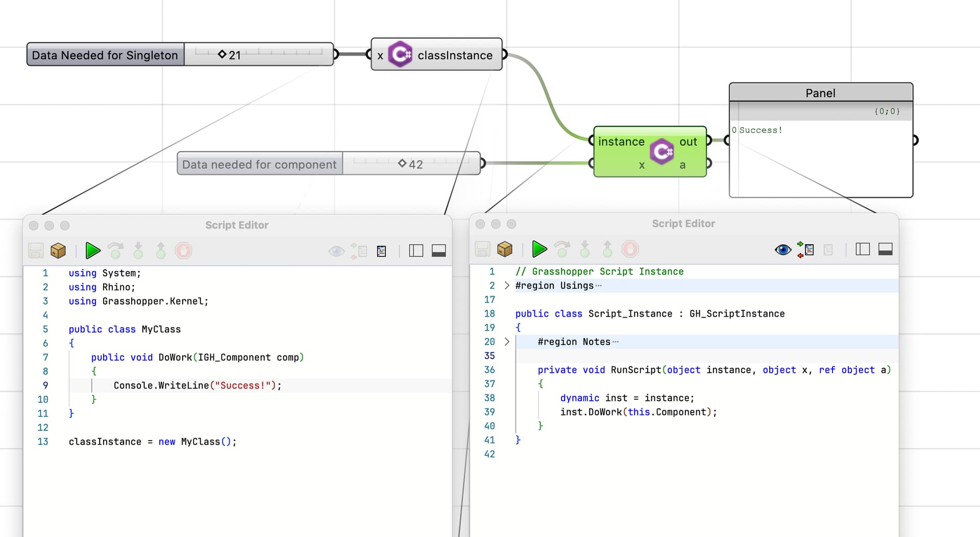This screenshot has height=537, width=980.
Task: Click the 'inst.DoWork(this.Component);' line
Action: pyautogui.click(x=639, y=412)
